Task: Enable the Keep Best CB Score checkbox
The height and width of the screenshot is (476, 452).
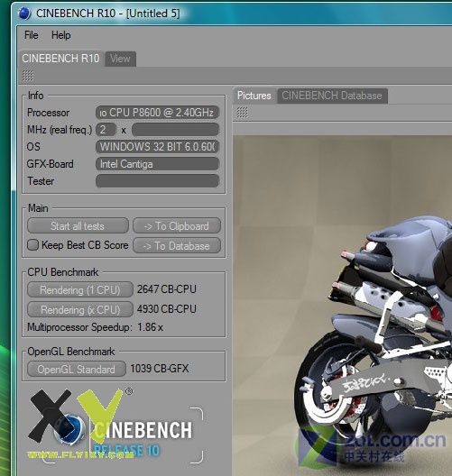Action: coord(32,245)
